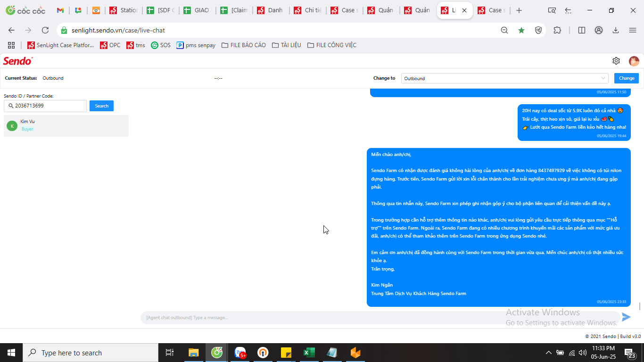Switch to the Danh tab
Screen dimensions: 644x362
point(271,10)
